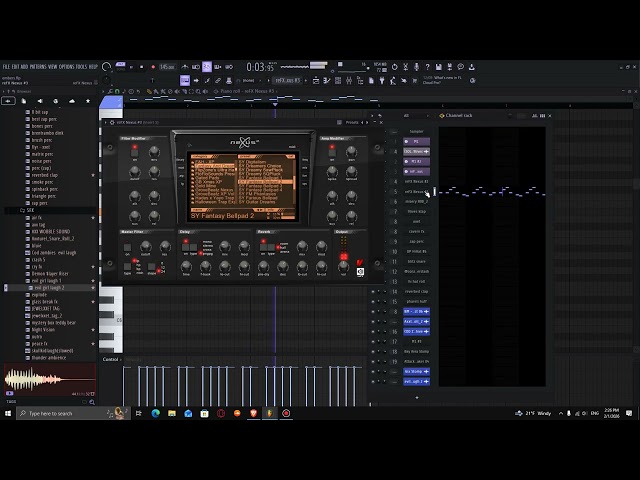Viewport: 640px width, 480px height.
Task: Open the EDIT menu
Action: tap(16, 67)
